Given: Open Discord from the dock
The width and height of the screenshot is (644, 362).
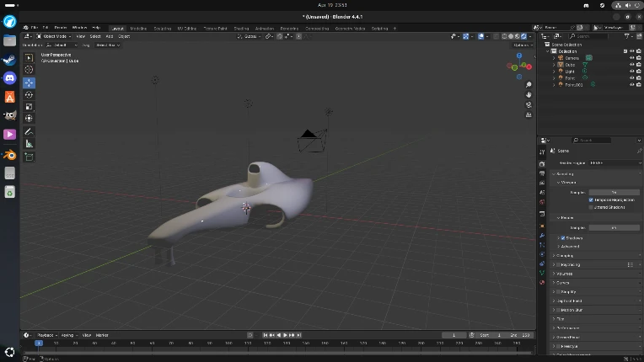Looking at the screenshot, I should [9, 78].
